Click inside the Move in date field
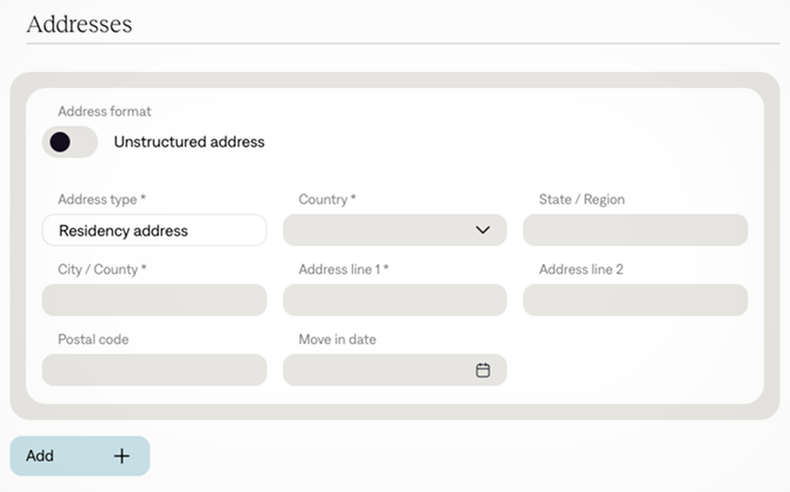Viewport: 790px width, 492px height. pos(380,370)
